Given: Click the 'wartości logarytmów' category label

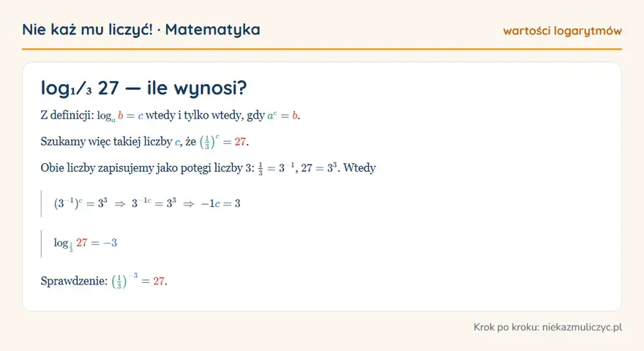Looking at the screenshot, I should click(x=562, y=31).
